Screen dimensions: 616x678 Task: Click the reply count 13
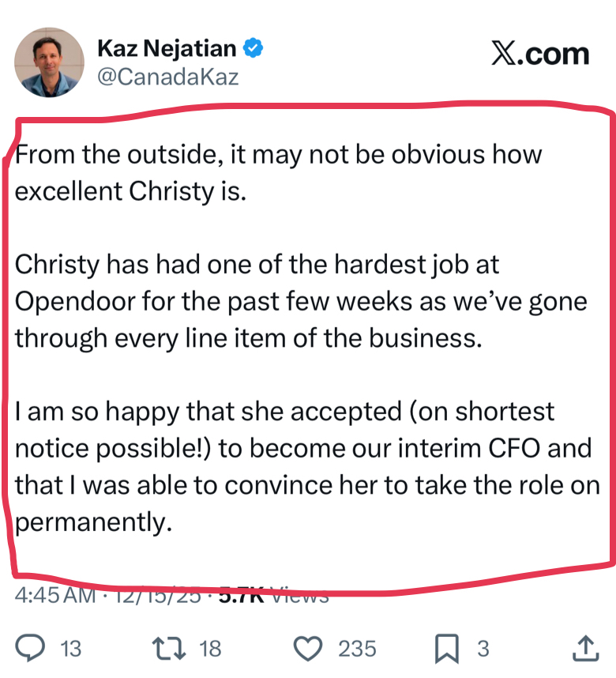point(70,649)
